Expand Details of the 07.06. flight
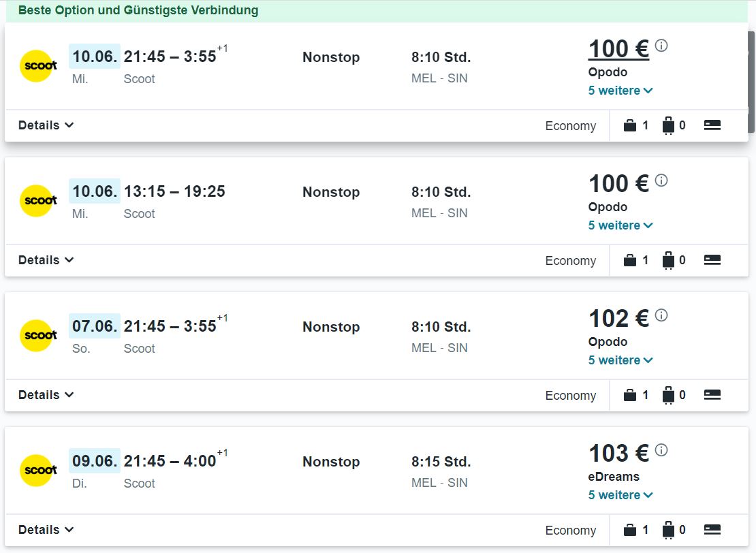 pos(46,395)
